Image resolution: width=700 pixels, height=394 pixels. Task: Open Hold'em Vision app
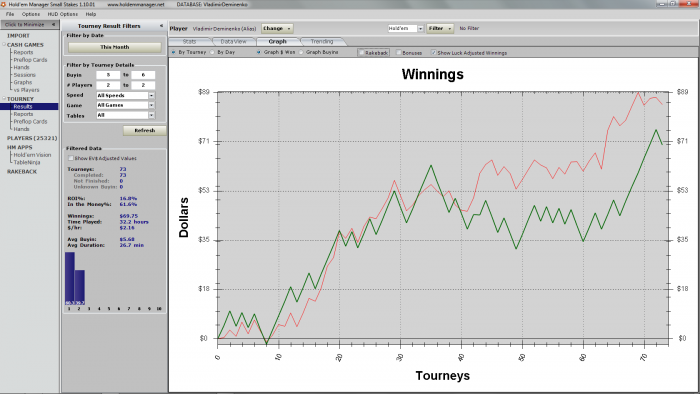(x=32, y=155)
